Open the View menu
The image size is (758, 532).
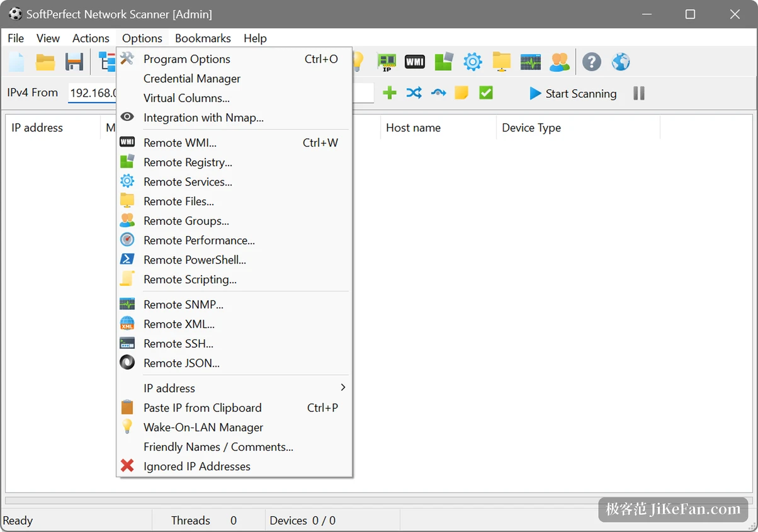point(48,38)
